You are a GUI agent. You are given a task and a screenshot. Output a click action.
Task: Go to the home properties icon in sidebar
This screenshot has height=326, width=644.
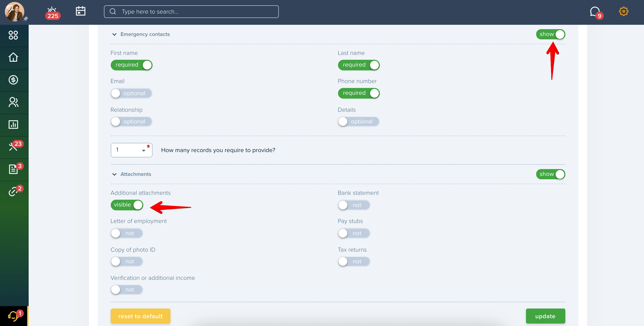[13, 57]
